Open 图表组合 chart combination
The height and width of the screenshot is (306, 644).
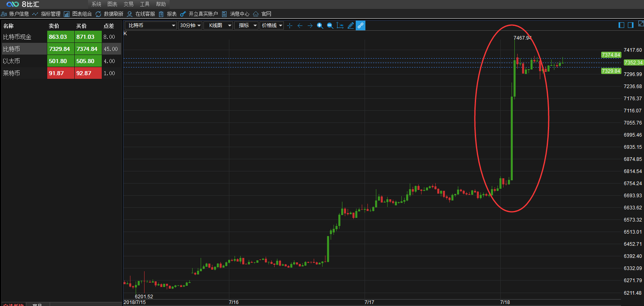78,14
